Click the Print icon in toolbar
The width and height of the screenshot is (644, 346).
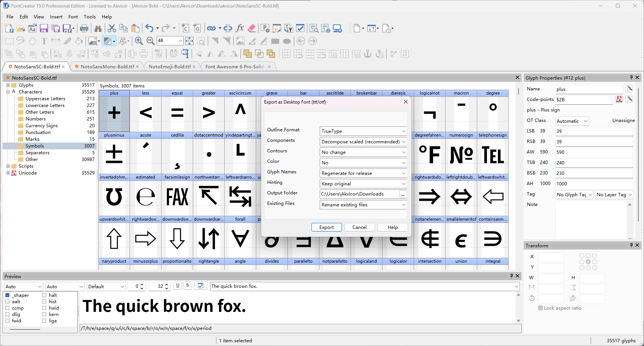point(84,29)
